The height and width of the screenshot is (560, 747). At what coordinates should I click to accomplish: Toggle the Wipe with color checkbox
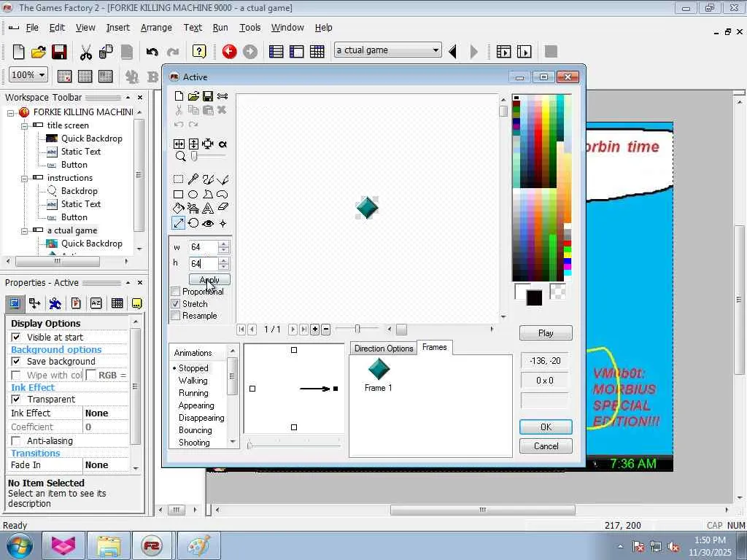[16, 376]
